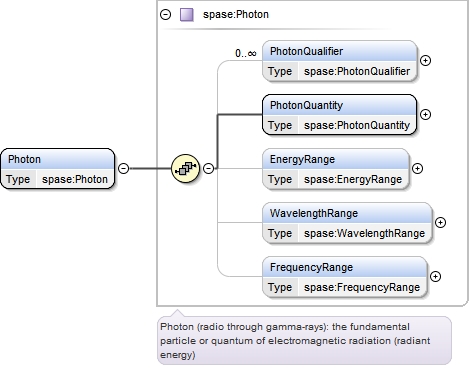Click the purple spase:Photon type square

(x=187, y=15)
